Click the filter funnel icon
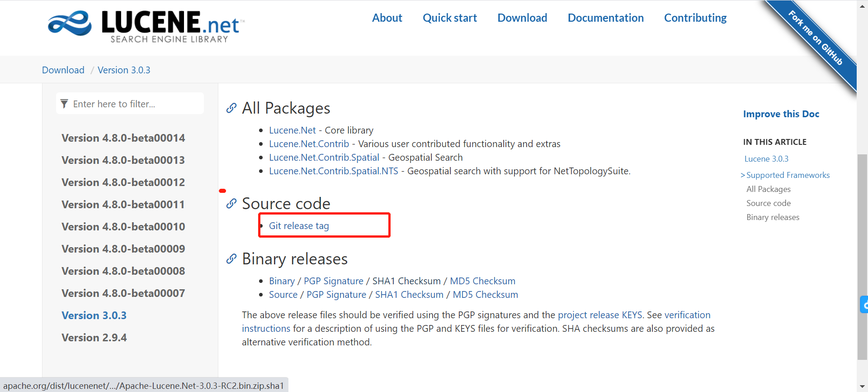 point(65,104)
